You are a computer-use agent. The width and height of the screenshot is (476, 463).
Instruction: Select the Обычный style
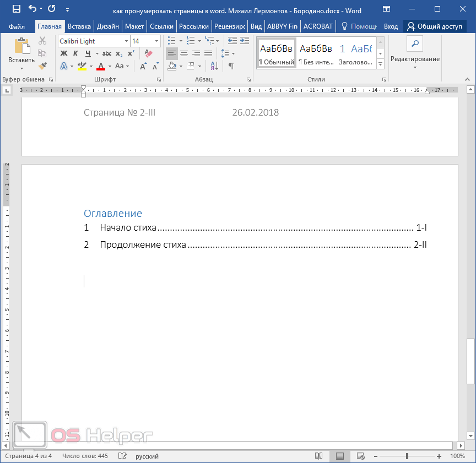click(277, 53)
